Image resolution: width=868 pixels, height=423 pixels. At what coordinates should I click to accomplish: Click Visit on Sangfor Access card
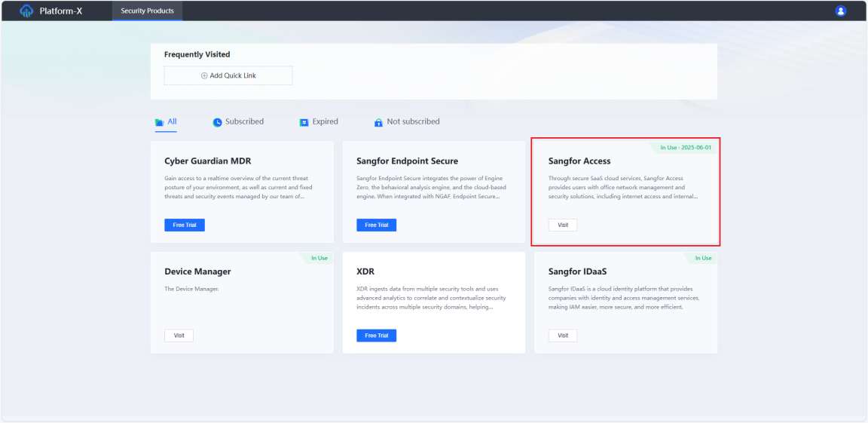pos(563,225)
